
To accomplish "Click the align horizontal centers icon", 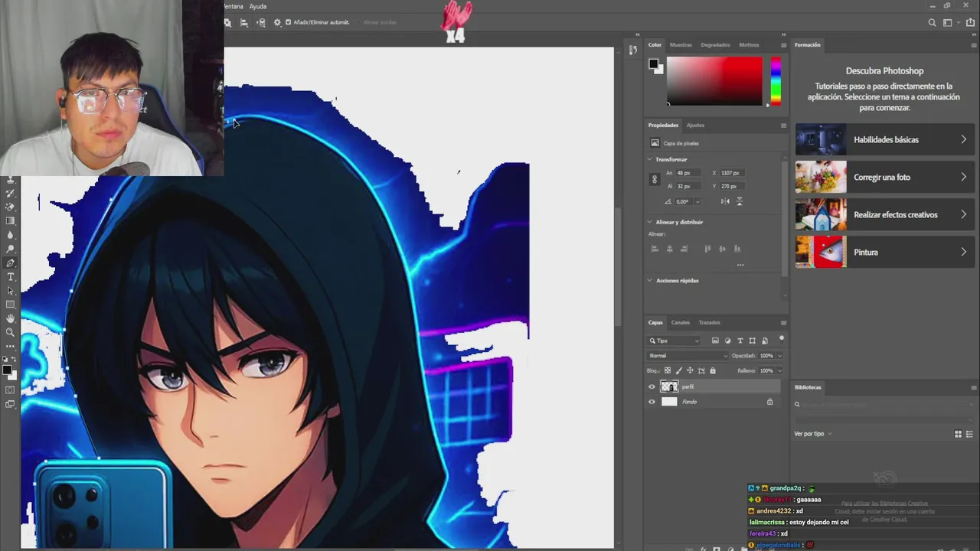I will (x=670, y=249).
